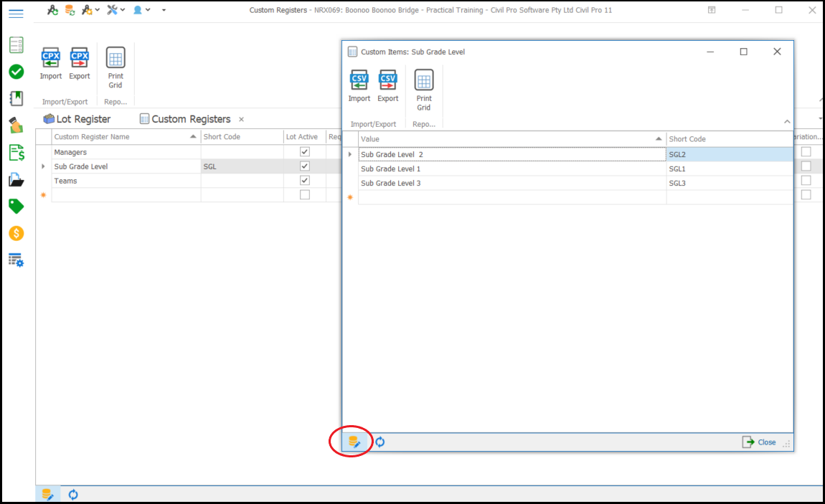
Task: Select the SGL2 short code cell
Action: pyautogui.click(x=730, y=155)
